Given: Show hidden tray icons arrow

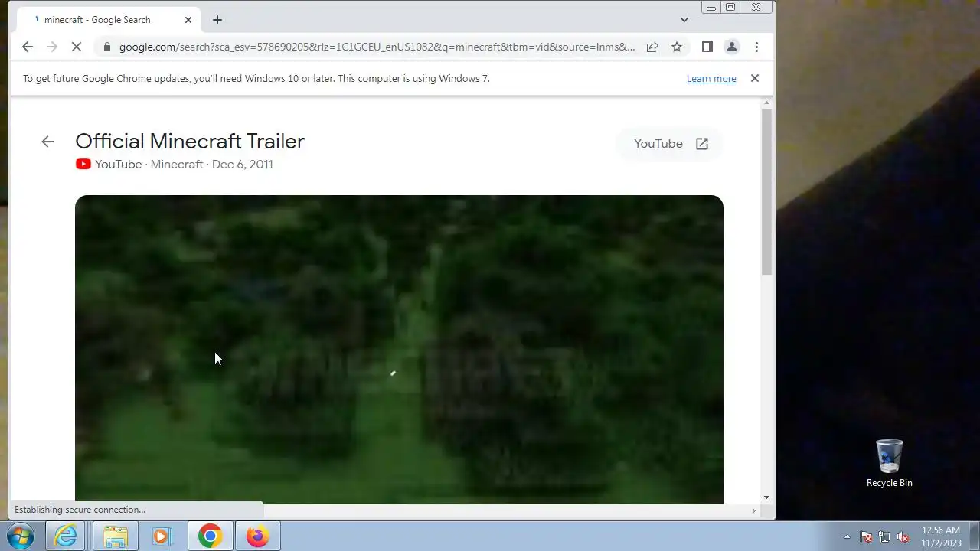Looking at the screenshot, I should tap(847, 536).
